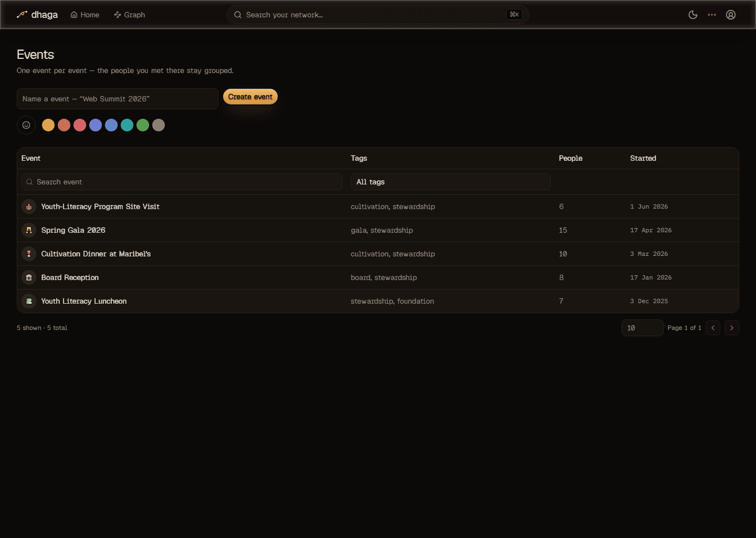Sort by the People column header

(571, 158)
